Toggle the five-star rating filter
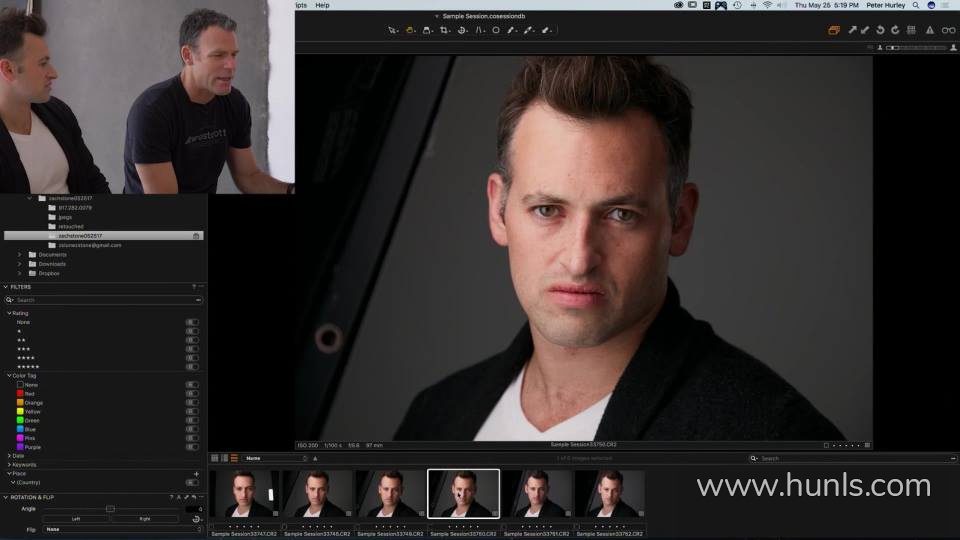This screenshot has height=540, width=960. point(192,367)
